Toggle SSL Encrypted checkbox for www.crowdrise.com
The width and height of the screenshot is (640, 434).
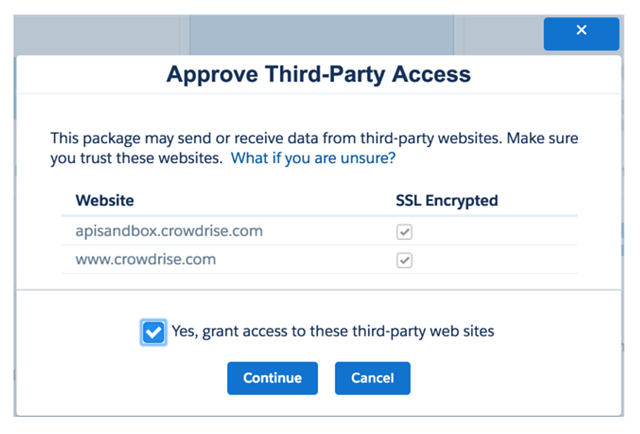404,260
